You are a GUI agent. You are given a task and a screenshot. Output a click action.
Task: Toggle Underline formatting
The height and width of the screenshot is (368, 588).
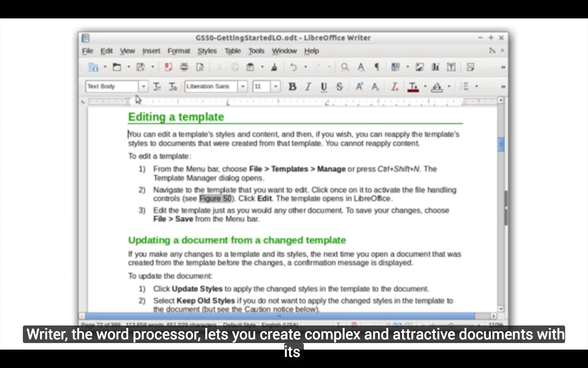[x=324, y=87]
